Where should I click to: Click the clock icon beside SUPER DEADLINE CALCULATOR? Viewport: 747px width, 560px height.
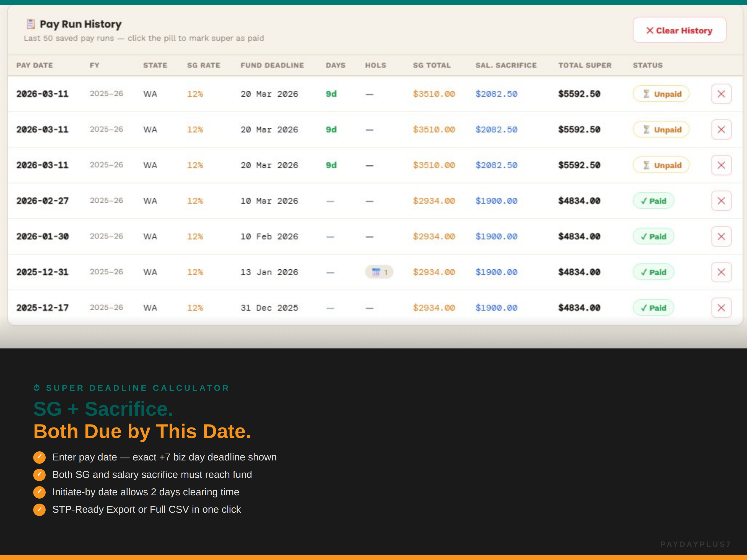click(x=37, y=387)
